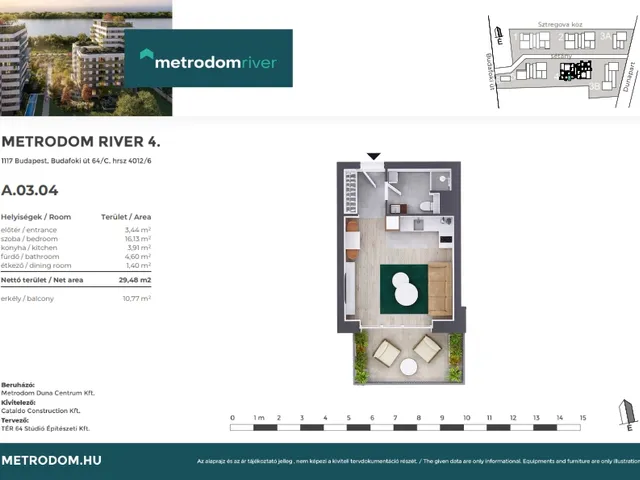The height and width of the screenshot is (480, 640).
Task: Select the highlighted black building 4 on map
Action: [574, 71]
